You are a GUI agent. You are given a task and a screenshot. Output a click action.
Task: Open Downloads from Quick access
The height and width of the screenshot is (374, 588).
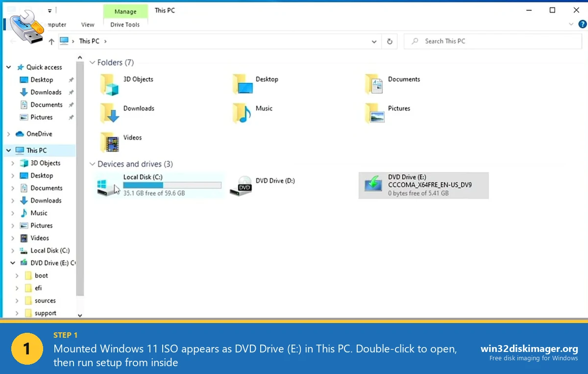[x=45, y=92]
